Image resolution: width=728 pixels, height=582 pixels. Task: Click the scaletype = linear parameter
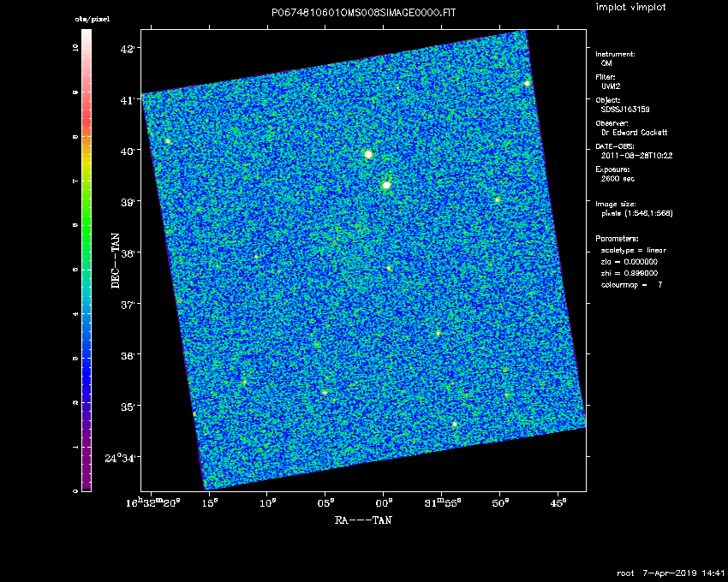pos(633,250)
